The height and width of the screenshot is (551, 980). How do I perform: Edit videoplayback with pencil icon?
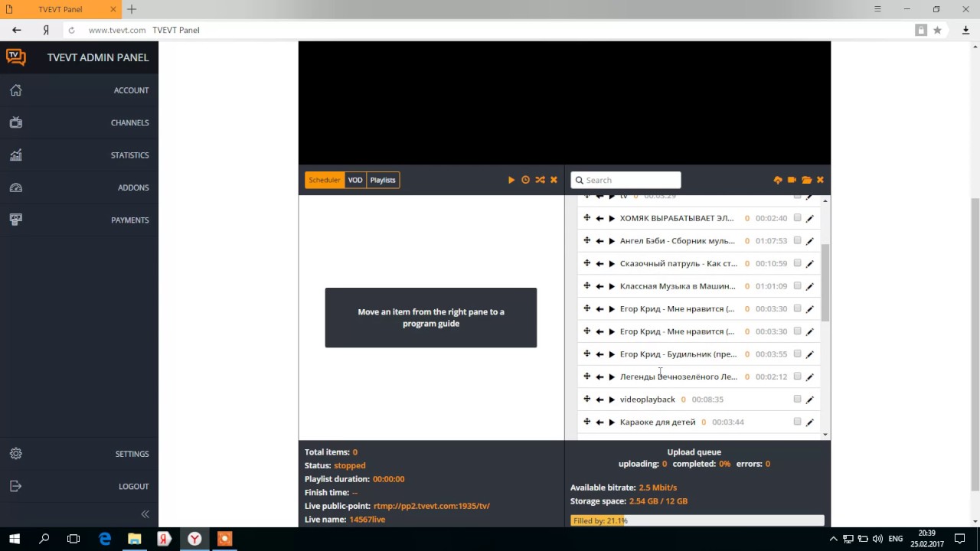(810, 399)
